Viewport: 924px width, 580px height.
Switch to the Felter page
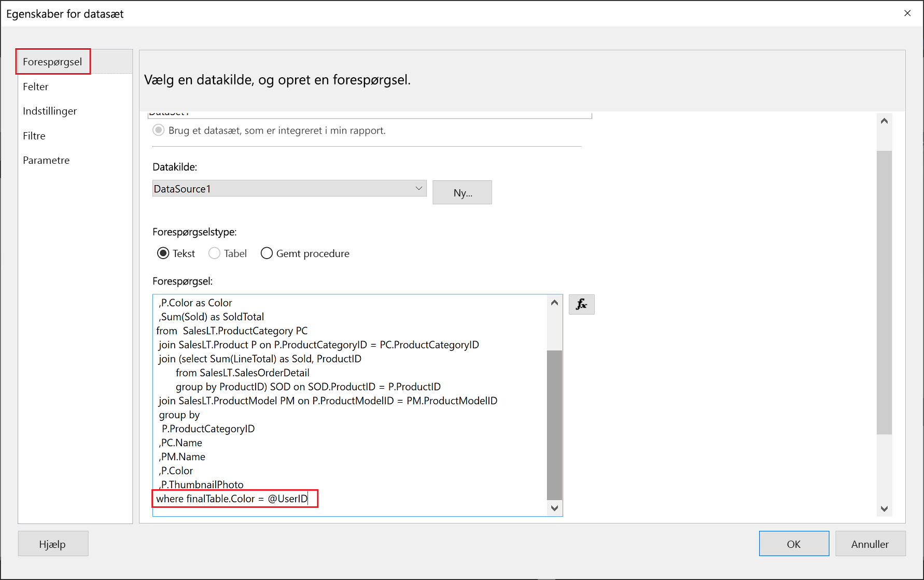[x=36, y=86]
